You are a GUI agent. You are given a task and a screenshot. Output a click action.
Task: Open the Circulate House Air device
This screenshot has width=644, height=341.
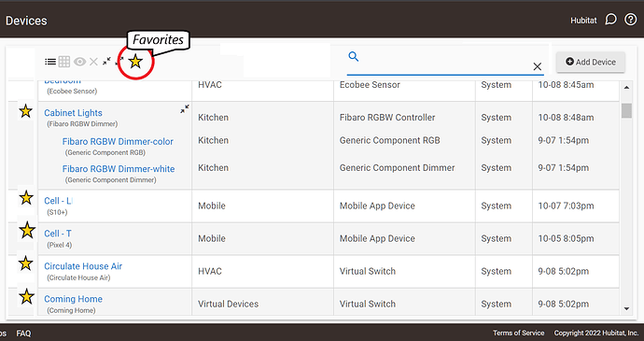tap(83, 266)
